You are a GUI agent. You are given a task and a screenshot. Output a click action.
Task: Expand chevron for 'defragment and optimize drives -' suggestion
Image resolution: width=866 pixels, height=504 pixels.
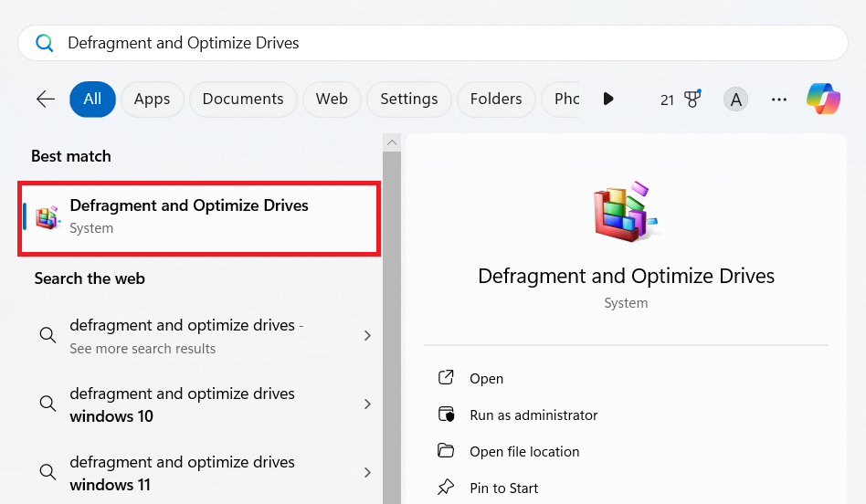point(367,335)
